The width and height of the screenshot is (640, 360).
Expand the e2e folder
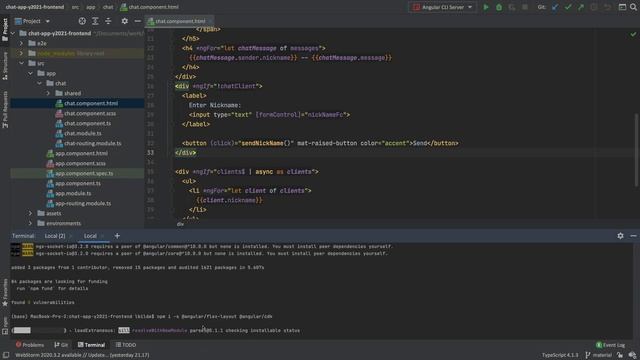click(22, 43)
